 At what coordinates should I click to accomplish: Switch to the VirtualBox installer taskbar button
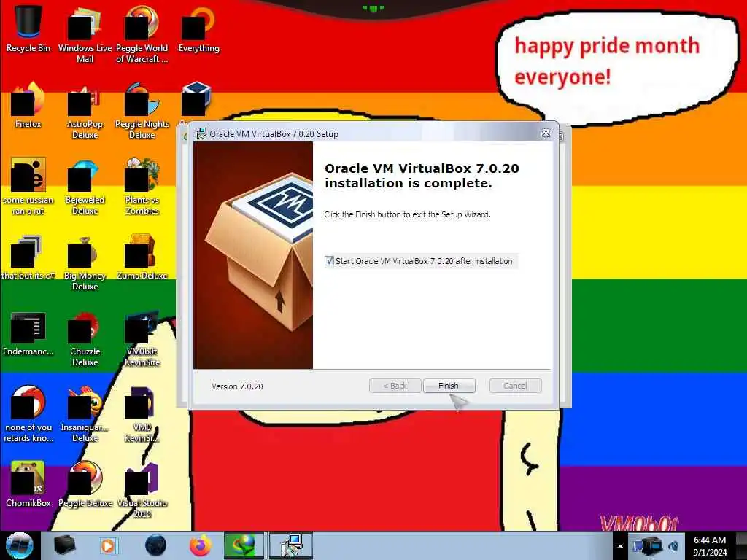tap(290, 545)
